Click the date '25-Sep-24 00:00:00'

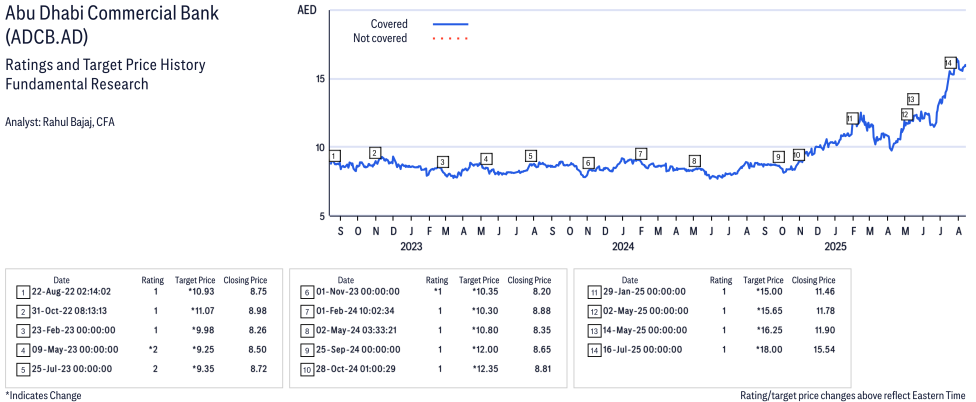point(358,349)
